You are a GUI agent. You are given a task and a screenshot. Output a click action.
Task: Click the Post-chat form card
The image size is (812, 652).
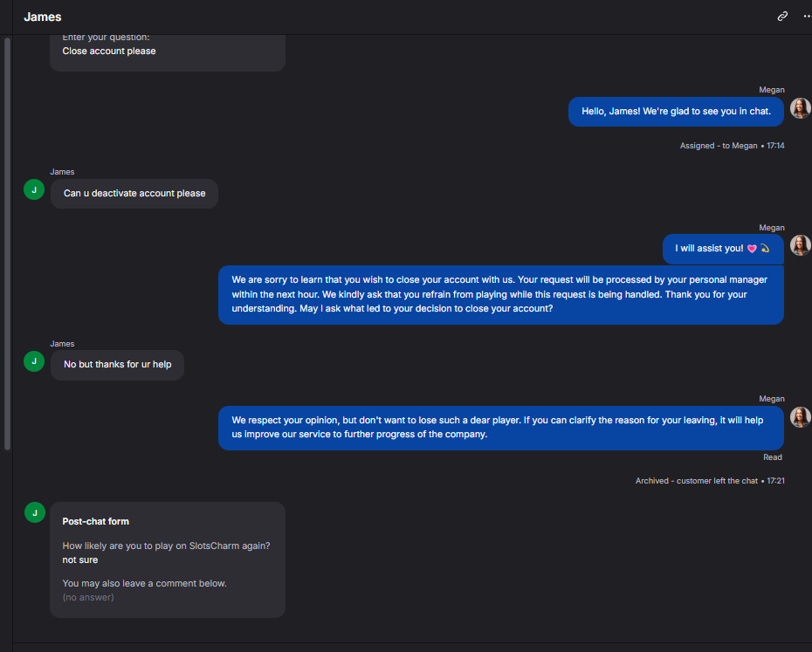[x=168, y=559]
